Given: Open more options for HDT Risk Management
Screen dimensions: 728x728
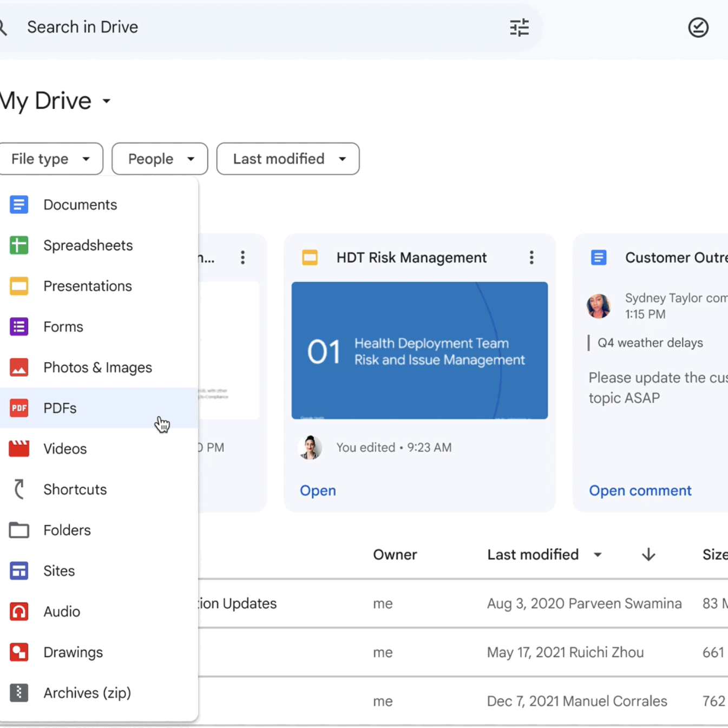Looking at the screenshot, I should pos(531,258).
